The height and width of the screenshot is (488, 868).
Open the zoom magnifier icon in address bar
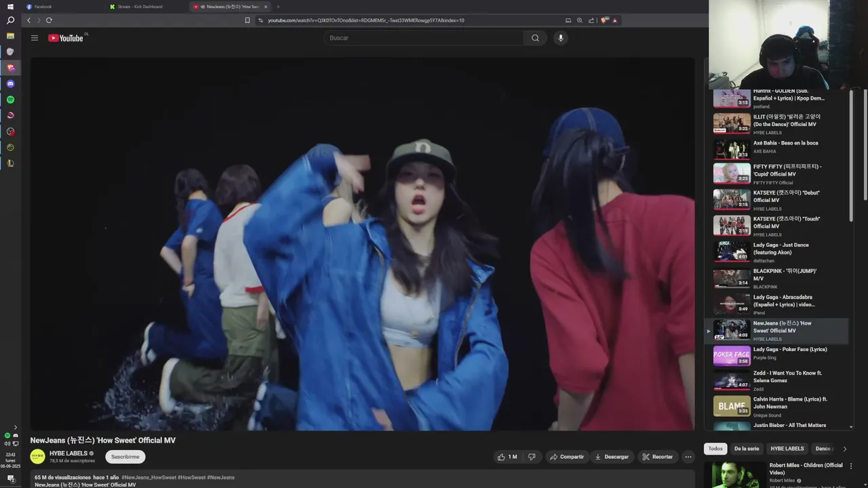pyautogui.click(x=580, y=20)
